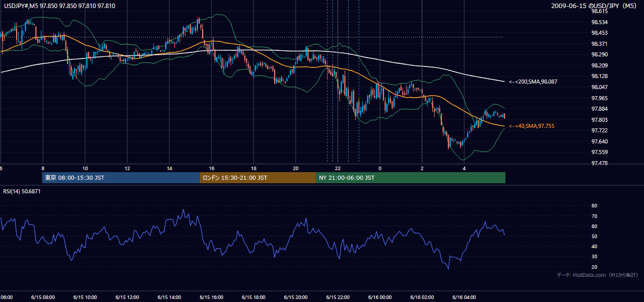Click RSI scale value 70

click(594, 216)
